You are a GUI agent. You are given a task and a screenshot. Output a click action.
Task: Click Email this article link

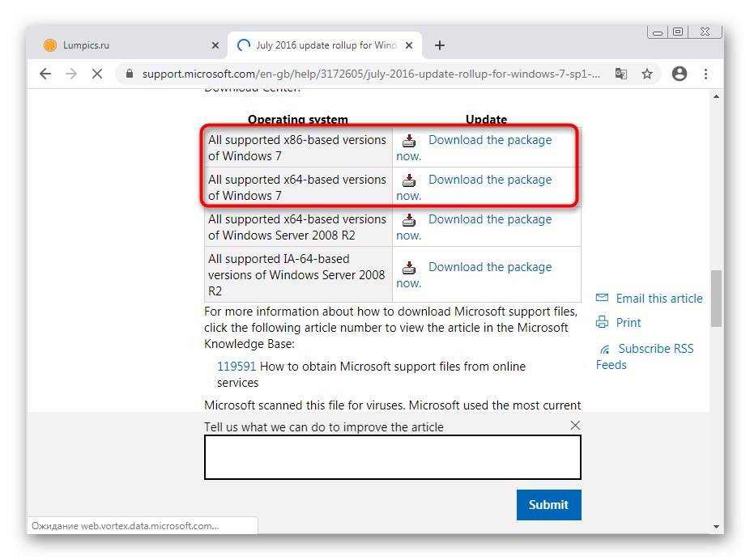point(659,299)
